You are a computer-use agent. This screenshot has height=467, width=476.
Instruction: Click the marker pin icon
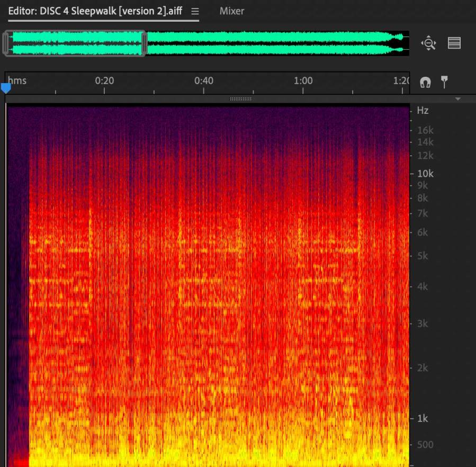click(444, 82)
